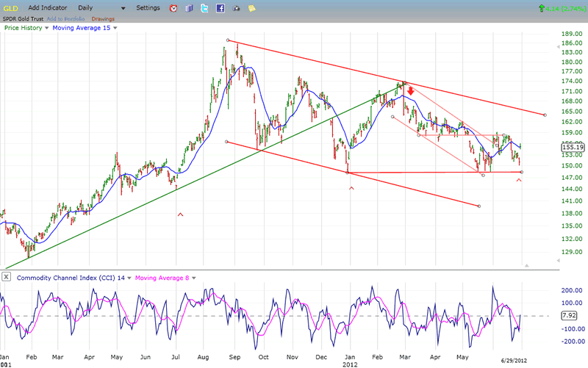Open the book icon in the toolbar
The width and height of the screenshot is (588, 368).
point(189,8)
